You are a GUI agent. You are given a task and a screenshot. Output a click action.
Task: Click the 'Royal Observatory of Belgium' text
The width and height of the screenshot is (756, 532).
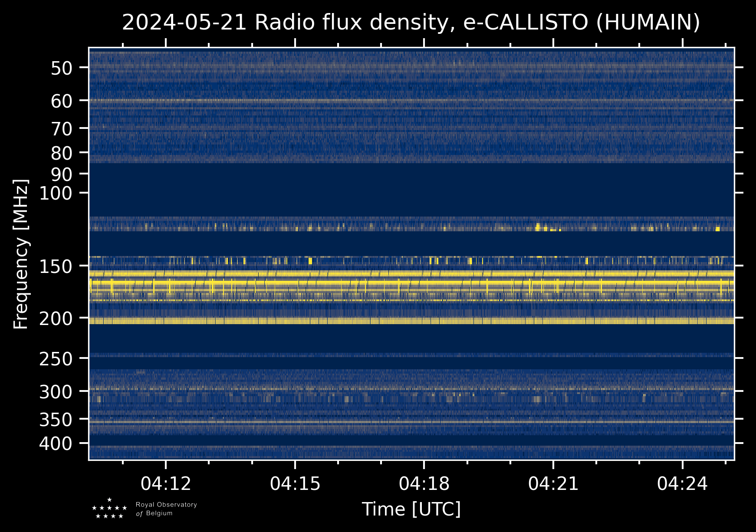point(166,509)
